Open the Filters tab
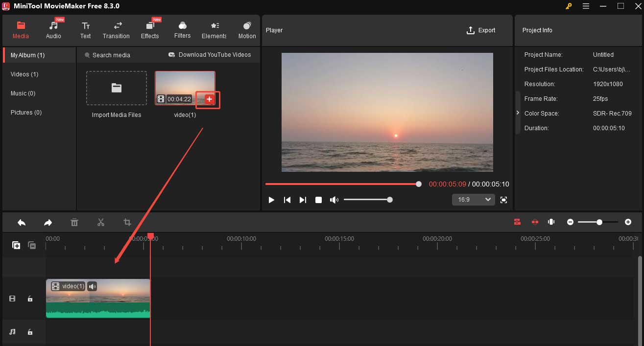 click(x=182, y=30)
